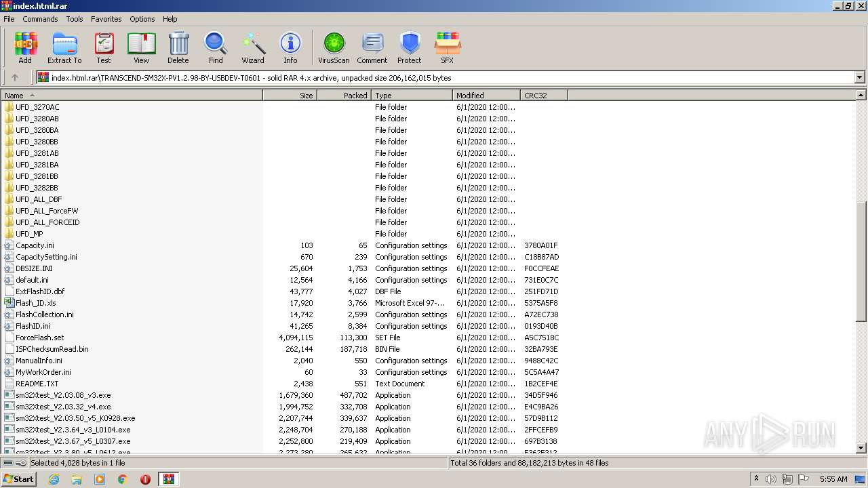Click the volume tray icon

771,479
